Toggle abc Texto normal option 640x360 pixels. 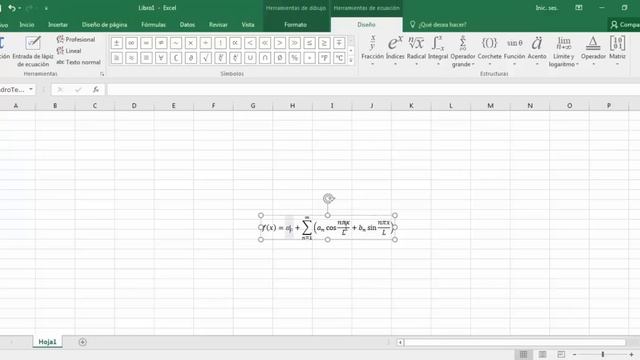(78, 62)
